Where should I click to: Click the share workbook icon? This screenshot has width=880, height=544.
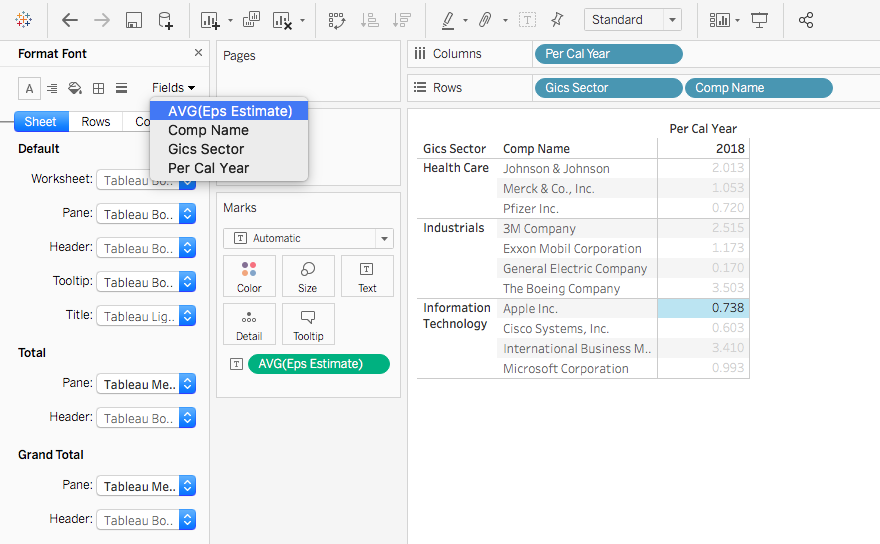[x=806, y=20]
